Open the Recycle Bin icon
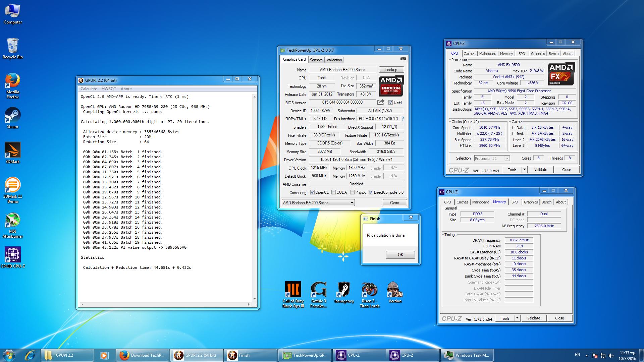Image resolution: width=644 pixels, height=362 pixels. click(13, 49)
